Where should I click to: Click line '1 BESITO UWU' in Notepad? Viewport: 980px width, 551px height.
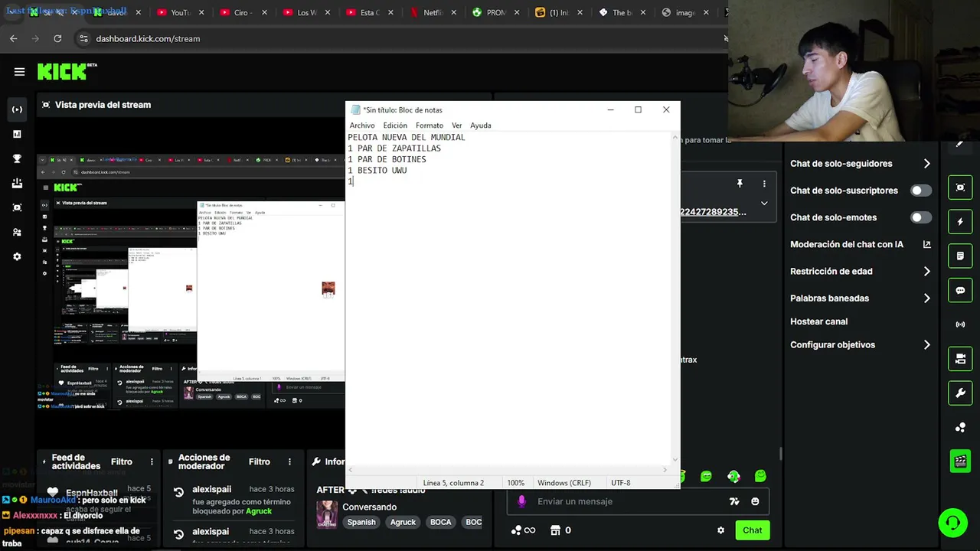point(377,171)
